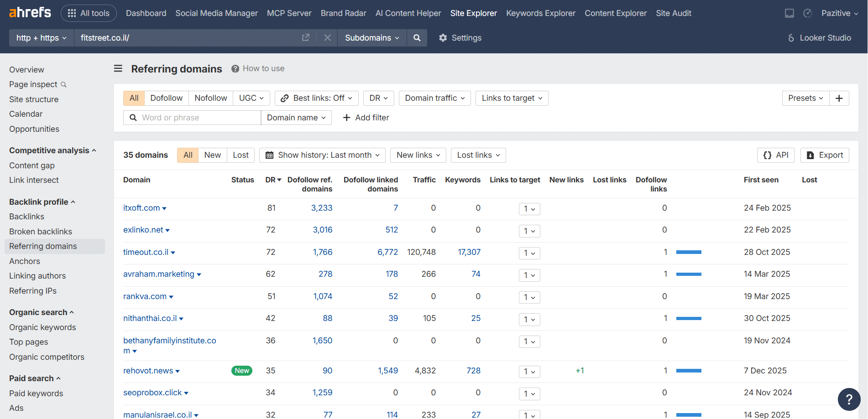This screenshot has width=868, height=419.
Task: Add a new preset with plus icon
Action: pos(839,98)
